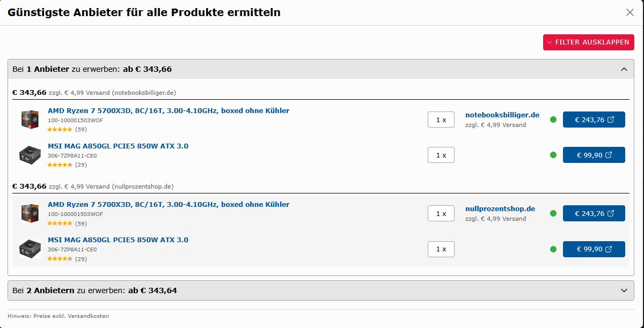Click nullprozentshop.de MSI power supply thumbnail

30,249
